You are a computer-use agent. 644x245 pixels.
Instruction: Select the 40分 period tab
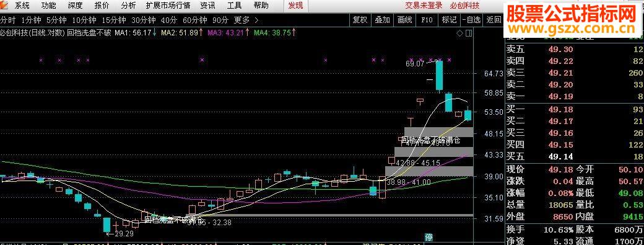point(169,20)
